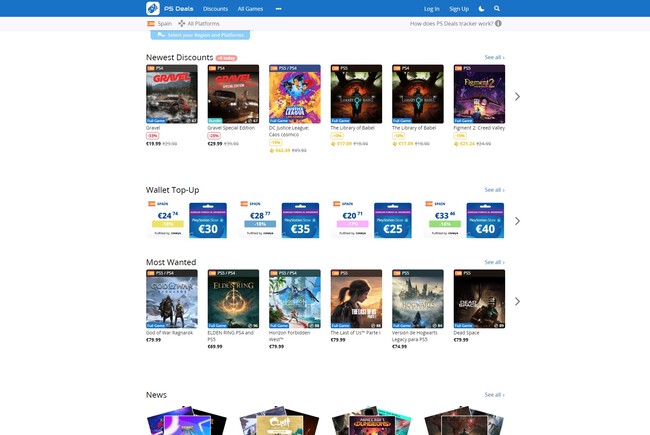Toggle dark mode moon icon
The image size is (650, 435).
481,9
